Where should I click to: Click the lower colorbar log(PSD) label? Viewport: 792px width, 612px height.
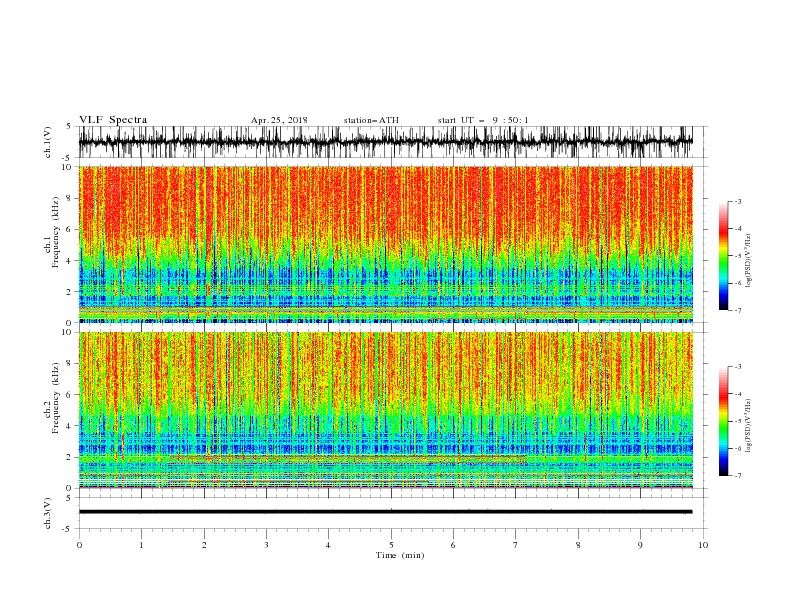tap(749, 426)
